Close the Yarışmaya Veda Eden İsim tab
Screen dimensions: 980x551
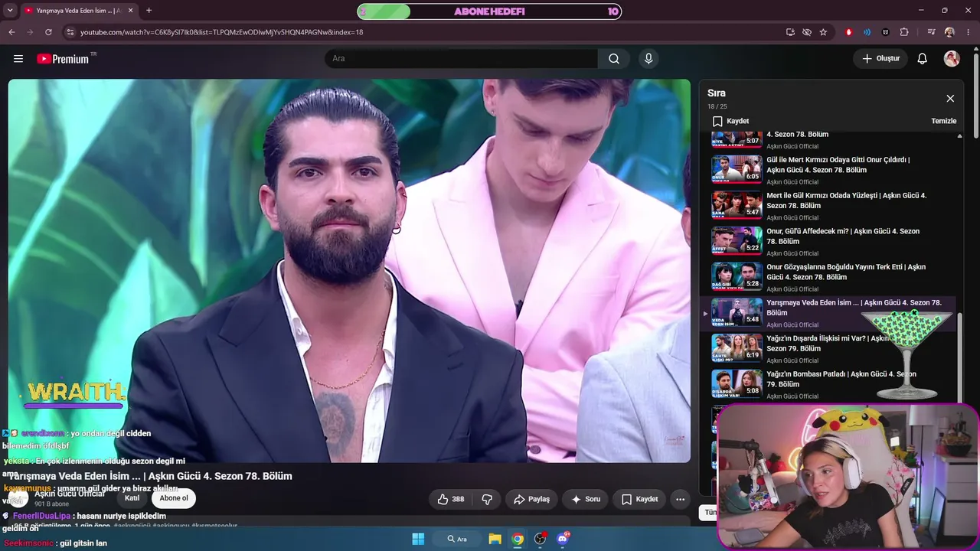(x=129, y=11)
